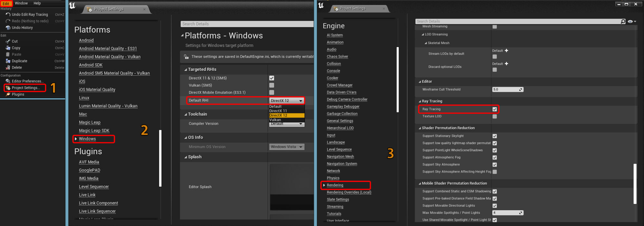
Task: Open the Garbage Collection settings link
Action: coord(342,114)
